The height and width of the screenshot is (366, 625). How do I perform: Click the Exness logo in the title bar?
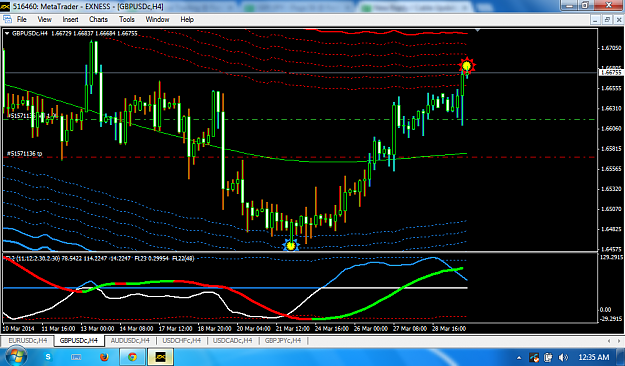pos(5,6)
